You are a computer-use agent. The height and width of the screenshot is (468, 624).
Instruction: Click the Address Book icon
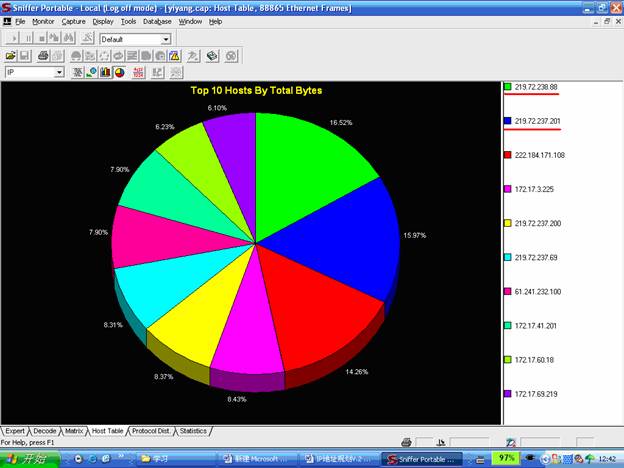click(x=212, y=56)
